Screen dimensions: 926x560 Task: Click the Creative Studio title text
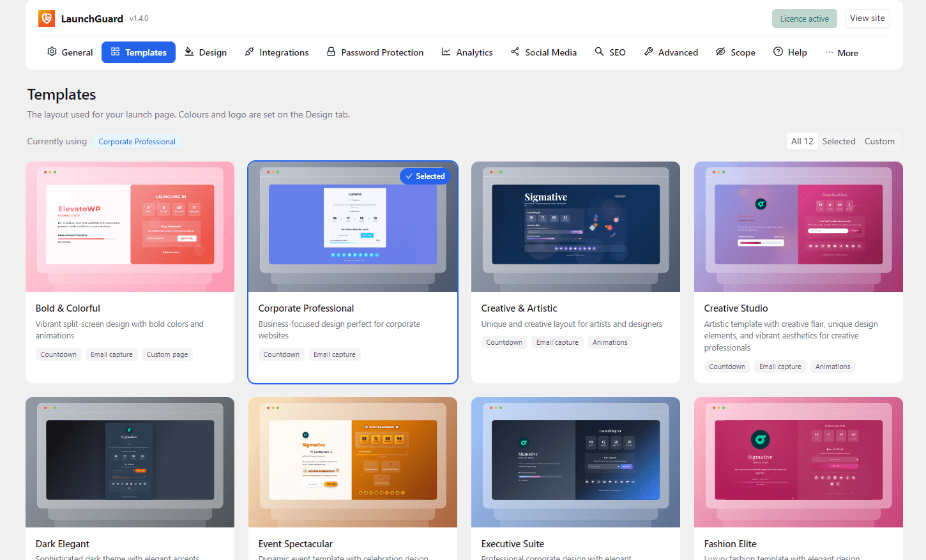(x=736, y=308)
